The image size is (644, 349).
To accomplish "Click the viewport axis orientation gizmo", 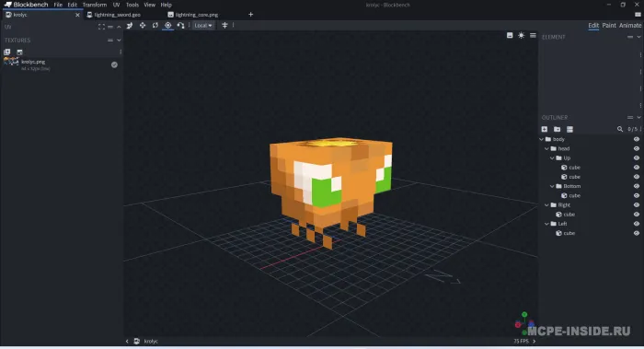I will coord(524,323).
